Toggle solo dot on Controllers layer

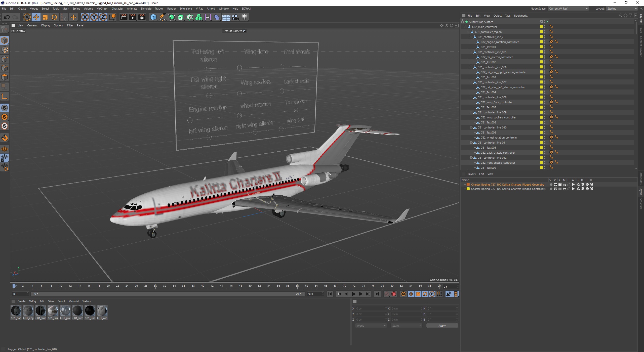(x=551, y=189)
